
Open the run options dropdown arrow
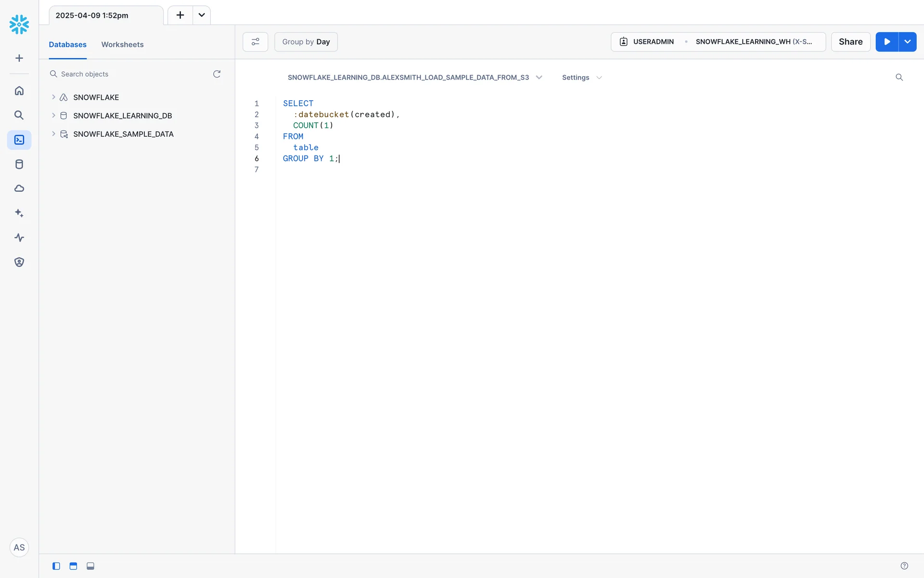[908, 42]
